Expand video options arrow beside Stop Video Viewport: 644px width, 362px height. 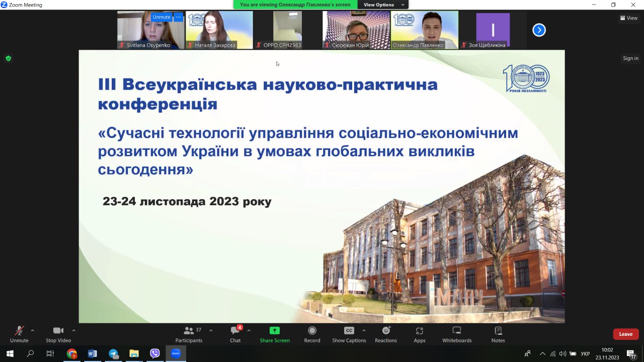[73, 330]
